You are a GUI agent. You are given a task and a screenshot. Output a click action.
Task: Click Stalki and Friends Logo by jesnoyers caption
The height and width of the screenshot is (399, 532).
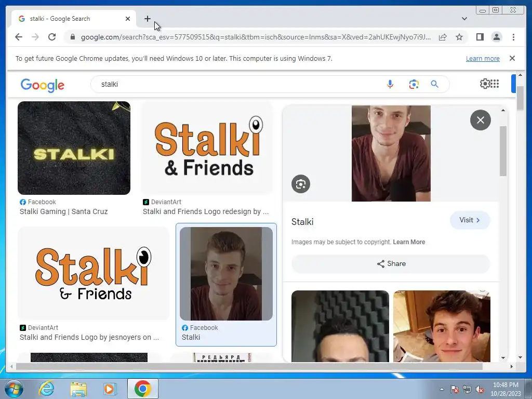click(89, 337)
